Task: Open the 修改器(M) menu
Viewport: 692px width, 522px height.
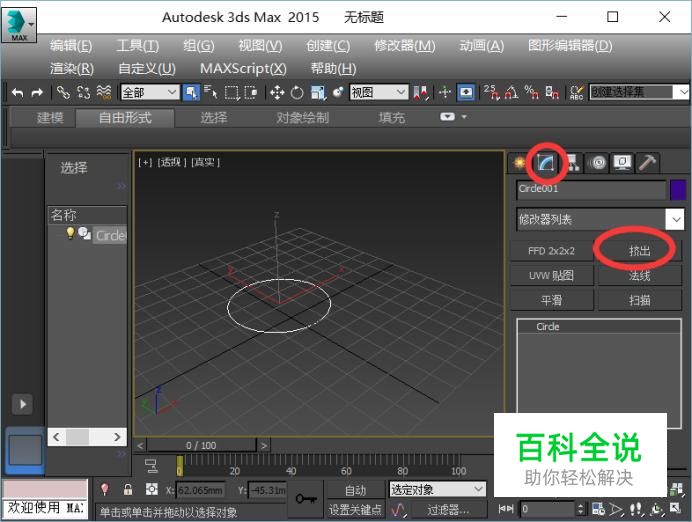Action: pos(405,45)
